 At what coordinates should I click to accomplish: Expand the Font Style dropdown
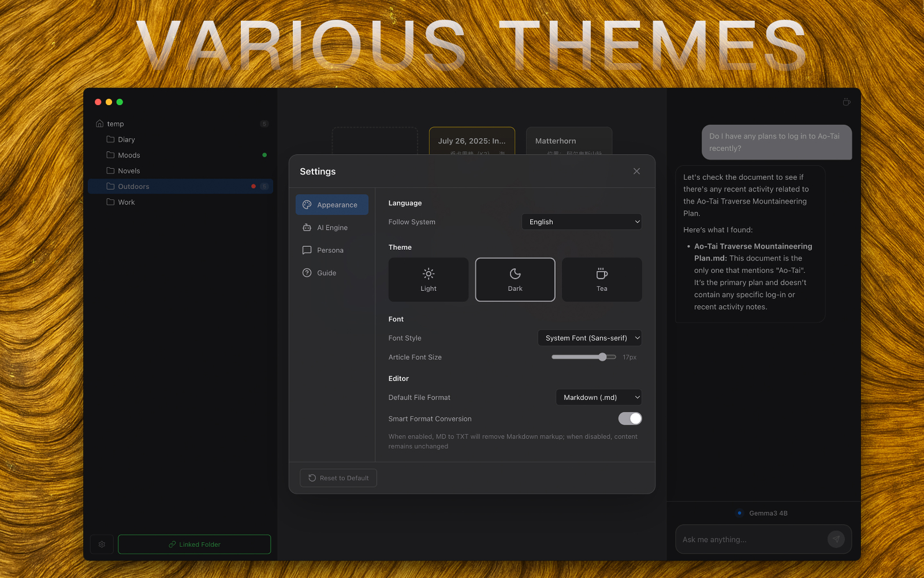tap(590, 338)
